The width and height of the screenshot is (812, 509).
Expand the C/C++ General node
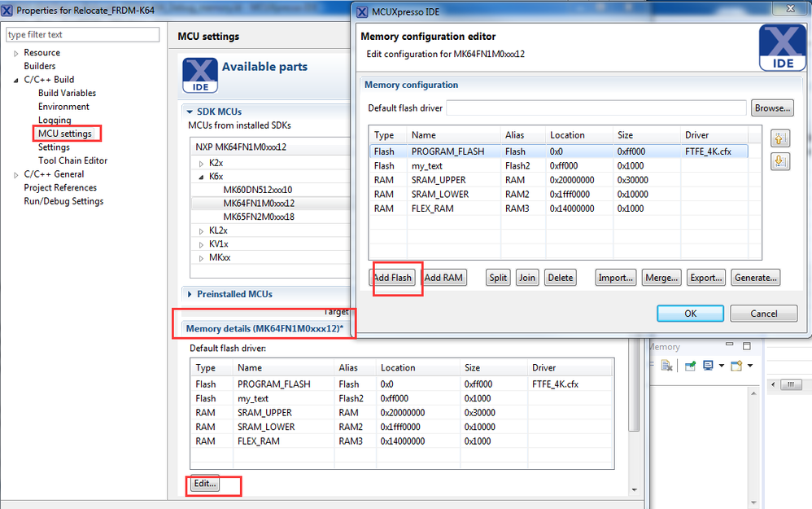(x=16, y=174)
